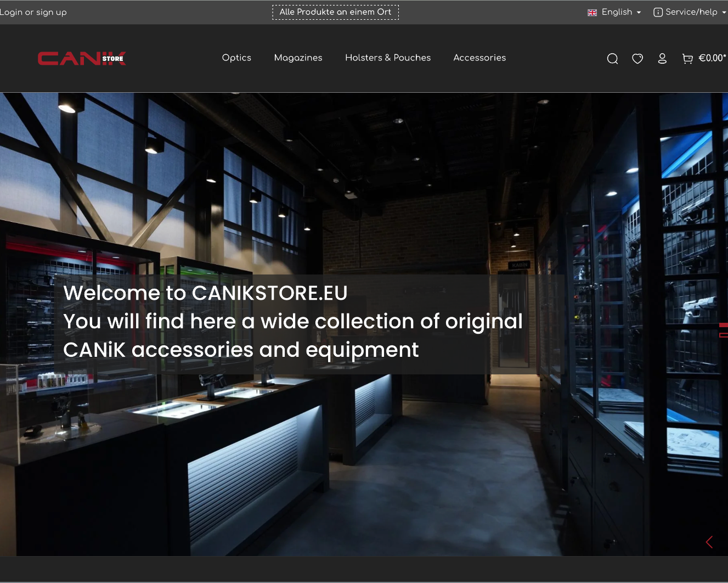Click the €0.00* cart total
The image size is (728, 583).
[x=712, y=58]
